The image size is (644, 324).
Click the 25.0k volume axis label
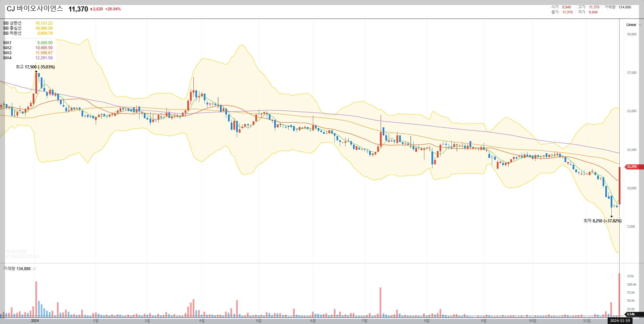click(x=631, y=309)
